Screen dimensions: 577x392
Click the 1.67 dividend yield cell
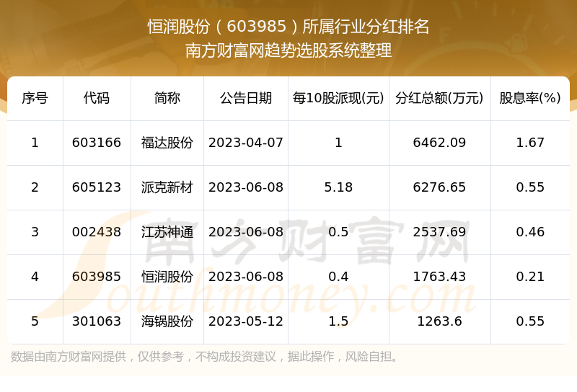pos(530,143)
